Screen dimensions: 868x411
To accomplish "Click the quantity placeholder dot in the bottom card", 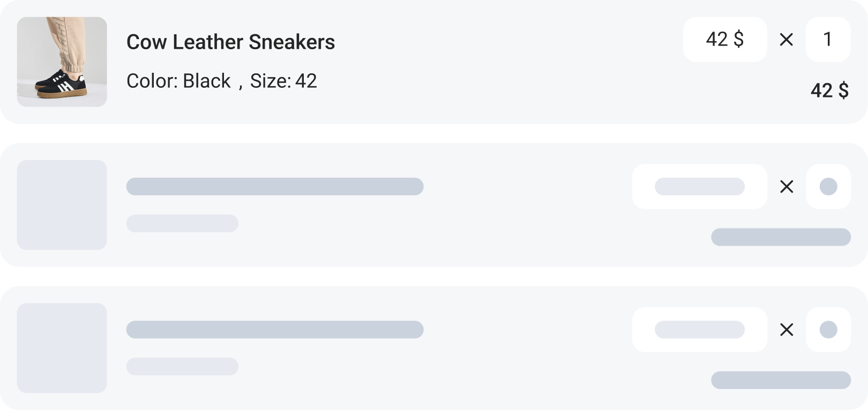I will tap(828, 330).
